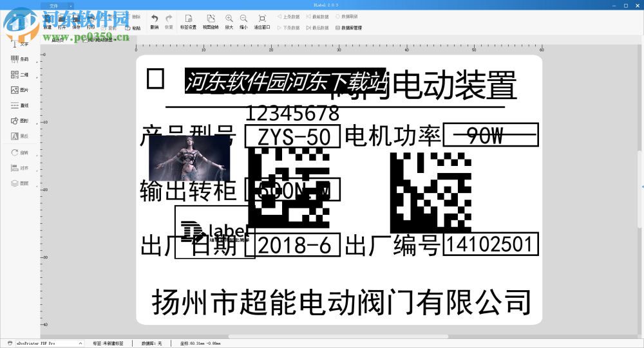Select the 90W field box
Screen dimensions: 644x348
(491, 134)
